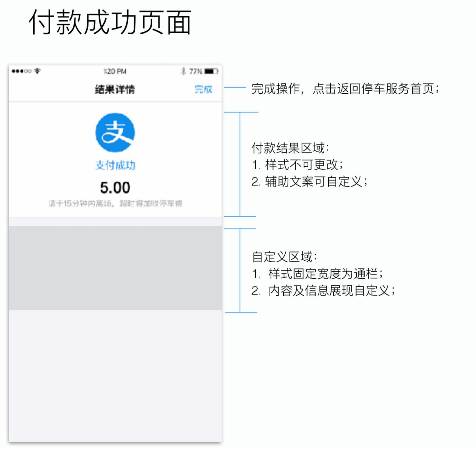Click the 付款结果区域 annotation label

(x=291, y=148)
